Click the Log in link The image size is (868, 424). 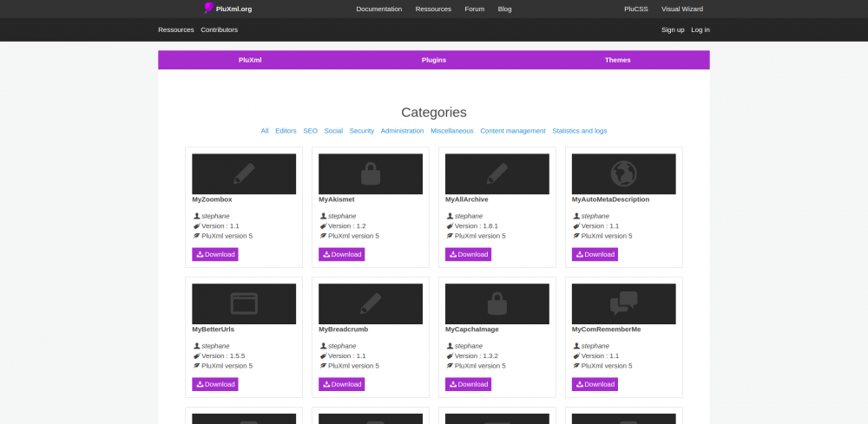coord(700,29)
